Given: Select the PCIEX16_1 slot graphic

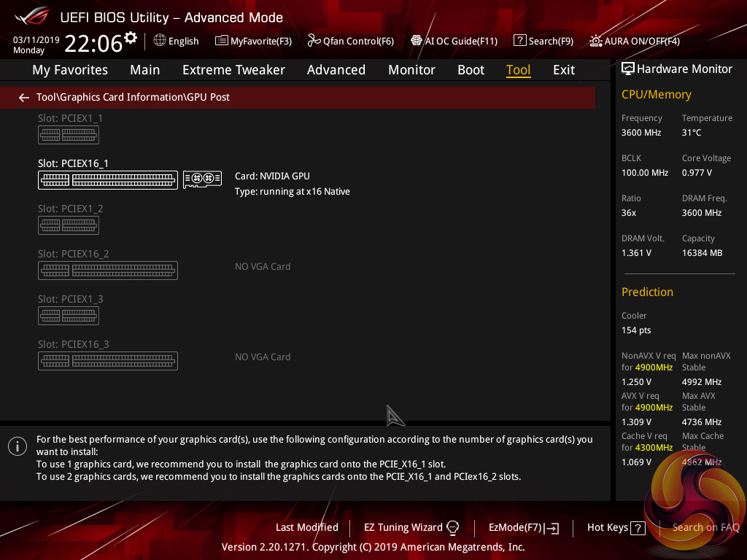Looking at the screenshot, I should tap(108, 180).
